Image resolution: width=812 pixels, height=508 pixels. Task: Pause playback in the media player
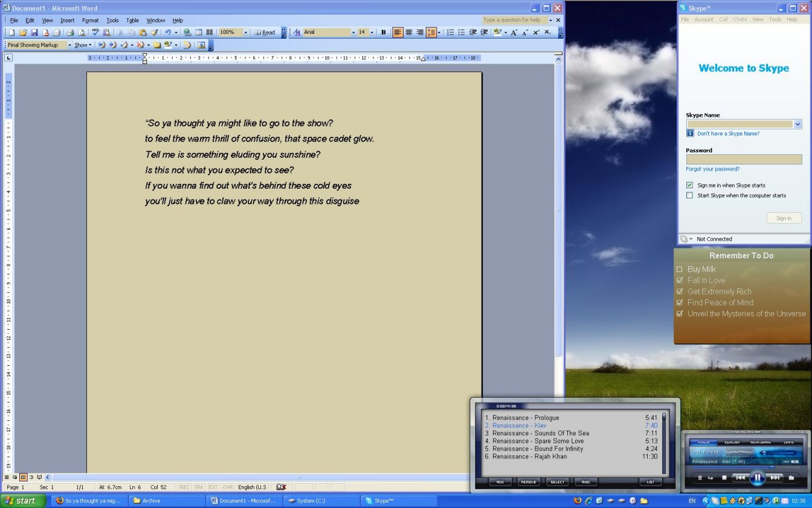pyautogui.click(x=758, y=478)
